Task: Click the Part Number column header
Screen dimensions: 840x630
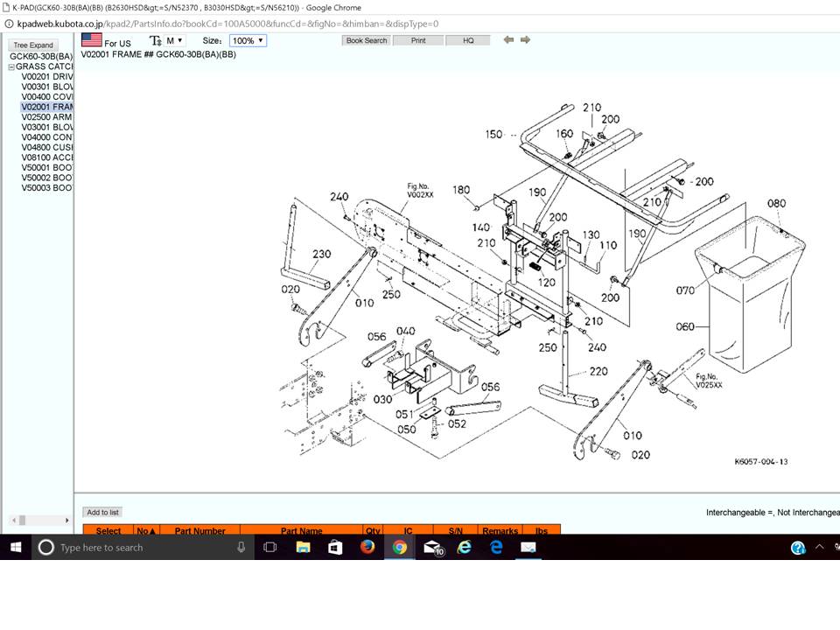Action: click(199, 530)
